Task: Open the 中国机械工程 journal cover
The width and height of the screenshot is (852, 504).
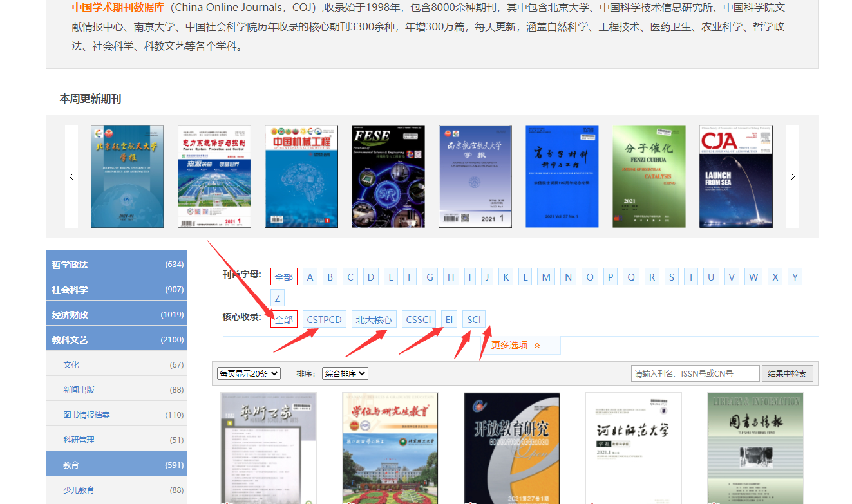Action: [301, 176]
